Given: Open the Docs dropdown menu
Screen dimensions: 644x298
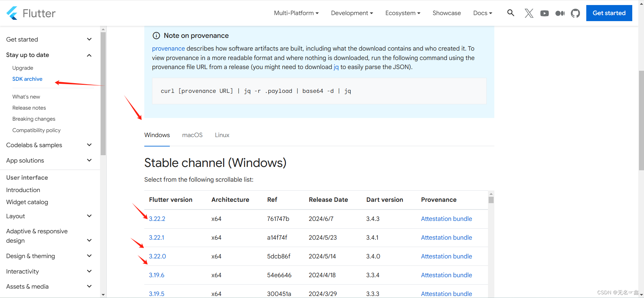Looking at the screenshot, I should point(483,13).
